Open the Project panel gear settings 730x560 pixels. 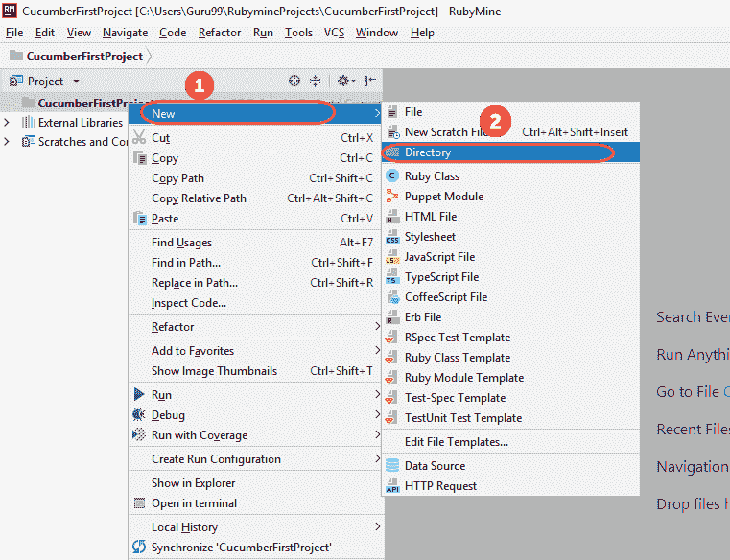(345, 81)
